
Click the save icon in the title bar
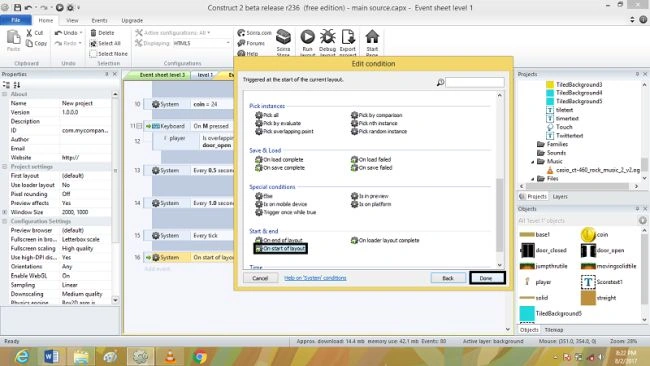click(x=17, y=7)
